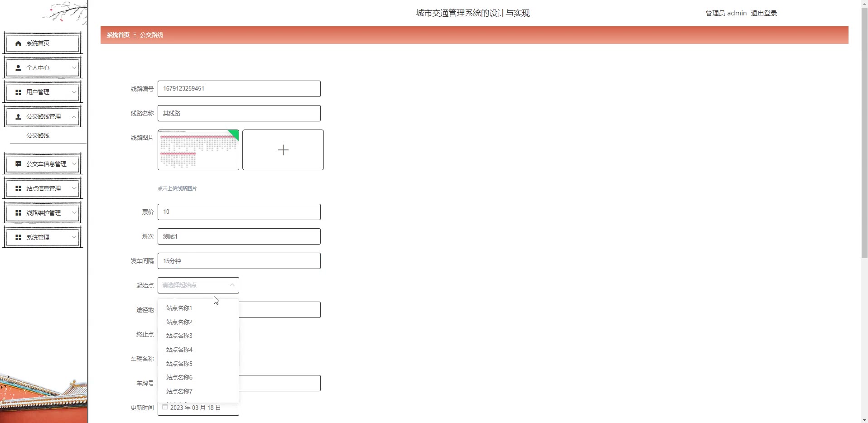
Task: Click the 车牌号 input field
Action: click(280, 383)
